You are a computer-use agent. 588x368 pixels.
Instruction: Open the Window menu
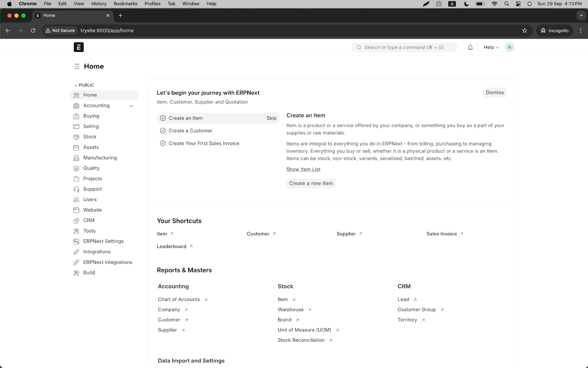click(191, 4)
